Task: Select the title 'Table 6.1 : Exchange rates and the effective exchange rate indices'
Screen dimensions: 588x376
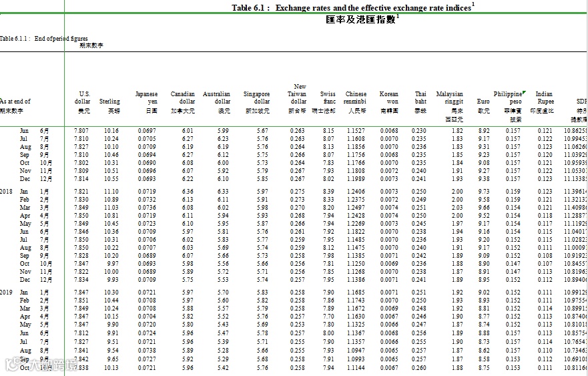Action: click(353, 7)
